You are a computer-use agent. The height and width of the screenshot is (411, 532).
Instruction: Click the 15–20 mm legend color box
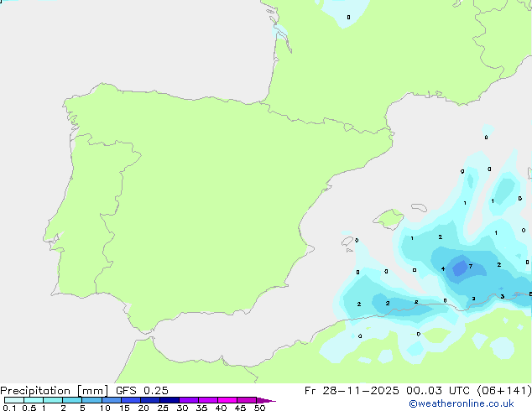(x=131, y=400)
